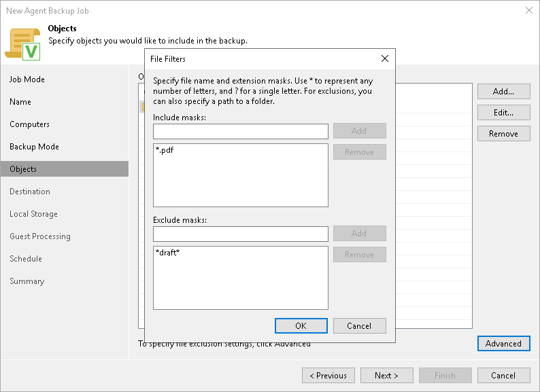This screenshot has width=540, height=392.
Task: Focus the Include masks input field
Action: [240, 131]
